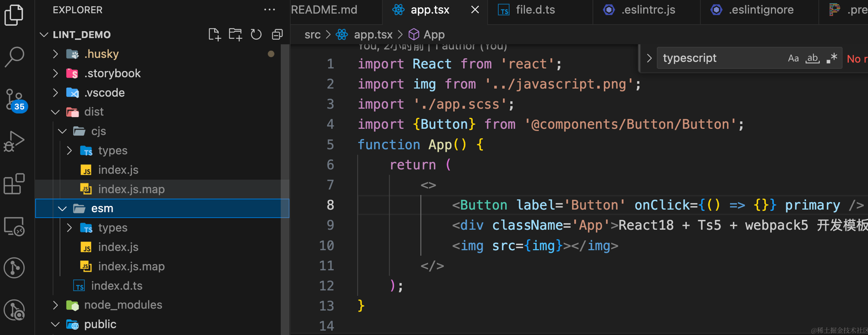Click line number 8 in gutter
This screenshot has width=868, height=335.
pos(330,205)
